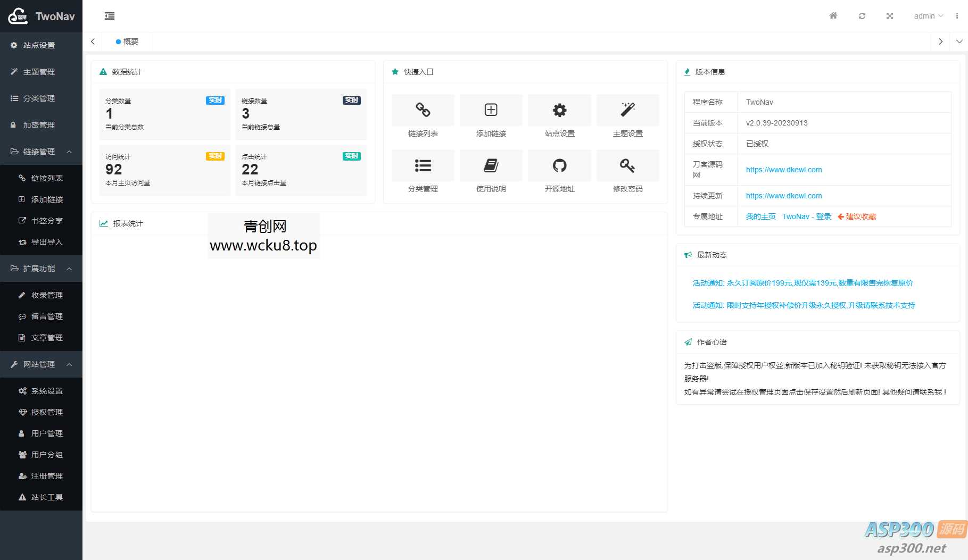Click the 添加链接 plus-square shortcut icon

(491, 110)
